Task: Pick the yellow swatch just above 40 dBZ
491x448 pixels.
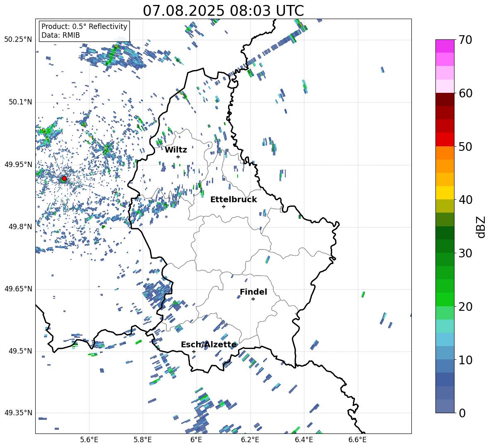Action: click(445, 193)
